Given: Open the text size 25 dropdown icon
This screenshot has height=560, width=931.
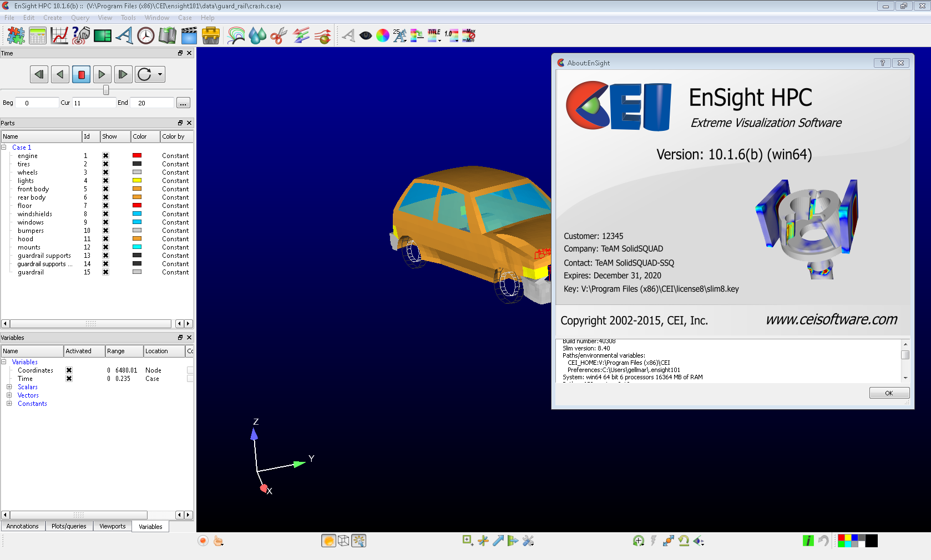Looking at the screenshot, I should tap(399, 35).
